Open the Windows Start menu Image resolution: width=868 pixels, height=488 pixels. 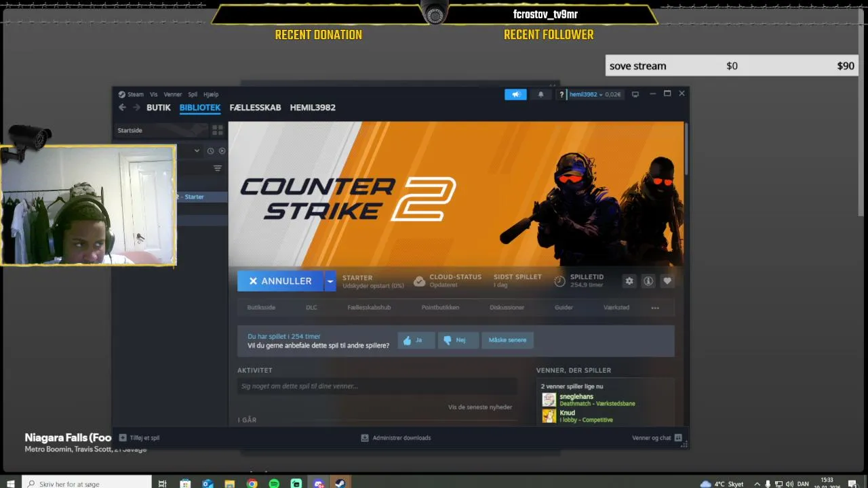coord(10,483)
